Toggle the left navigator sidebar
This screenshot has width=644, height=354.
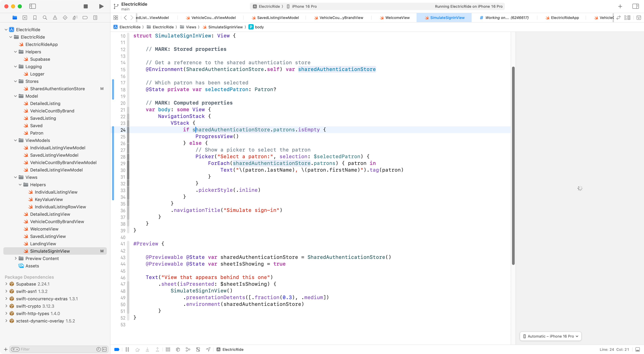(x=33, y=6)
